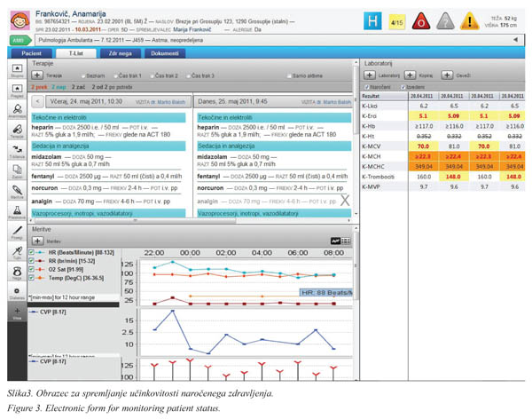Open the Diabetes circle sidebar icon

click(x=17, y=293)
